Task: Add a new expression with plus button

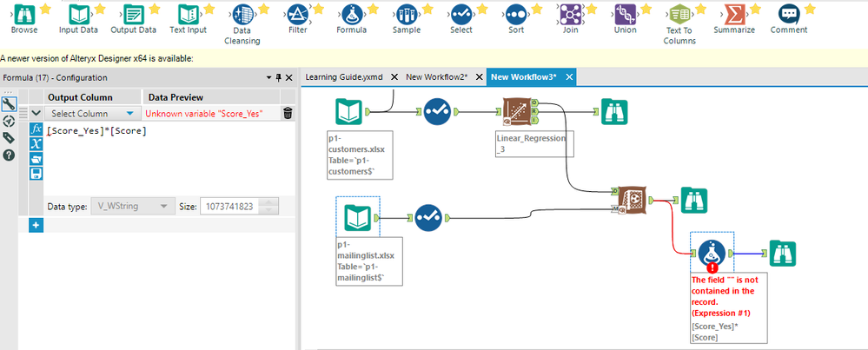Action: pos(36,225)
